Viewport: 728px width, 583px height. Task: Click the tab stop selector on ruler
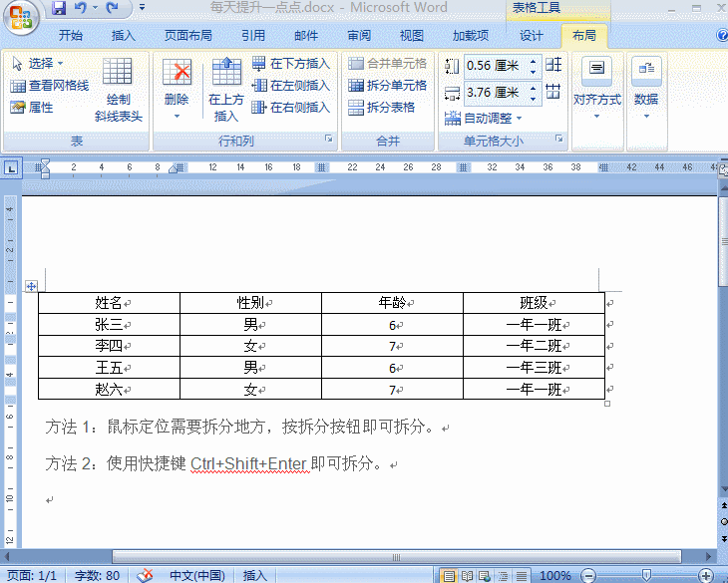[x=11, y=167]
